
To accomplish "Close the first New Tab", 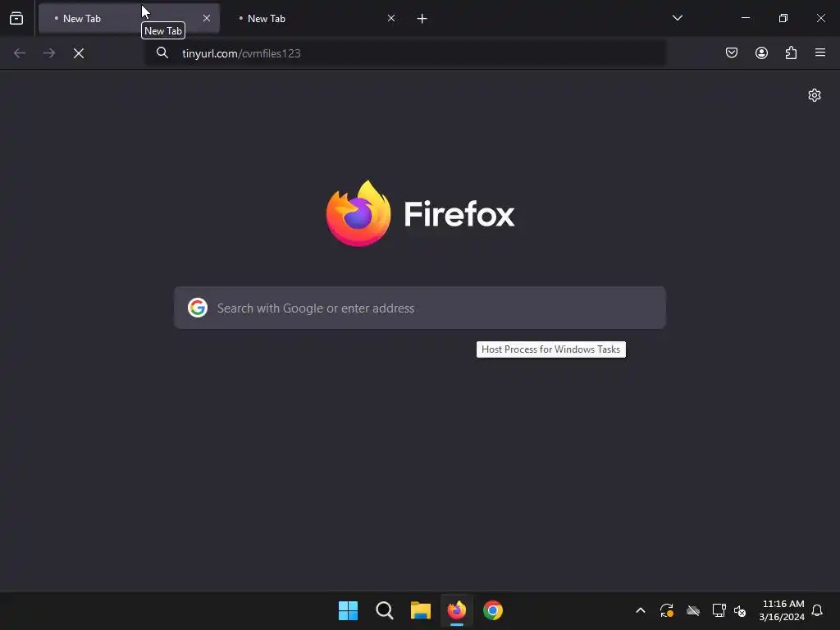I will point(206,18).
